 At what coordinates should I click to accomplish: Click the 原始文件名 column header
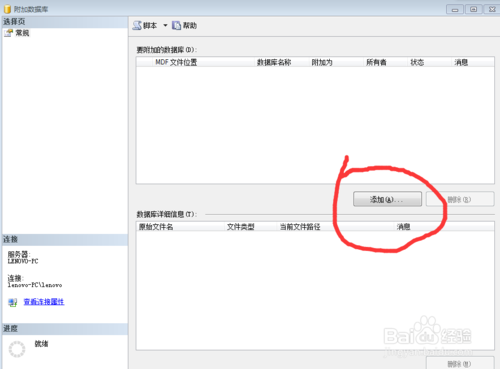[x=156, y=227]
